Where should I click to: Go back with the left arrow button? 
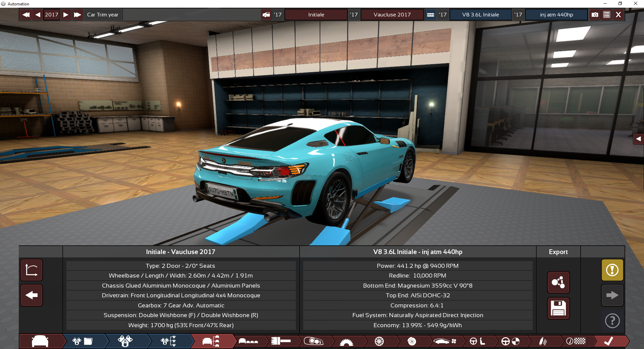tap(32, 295)
